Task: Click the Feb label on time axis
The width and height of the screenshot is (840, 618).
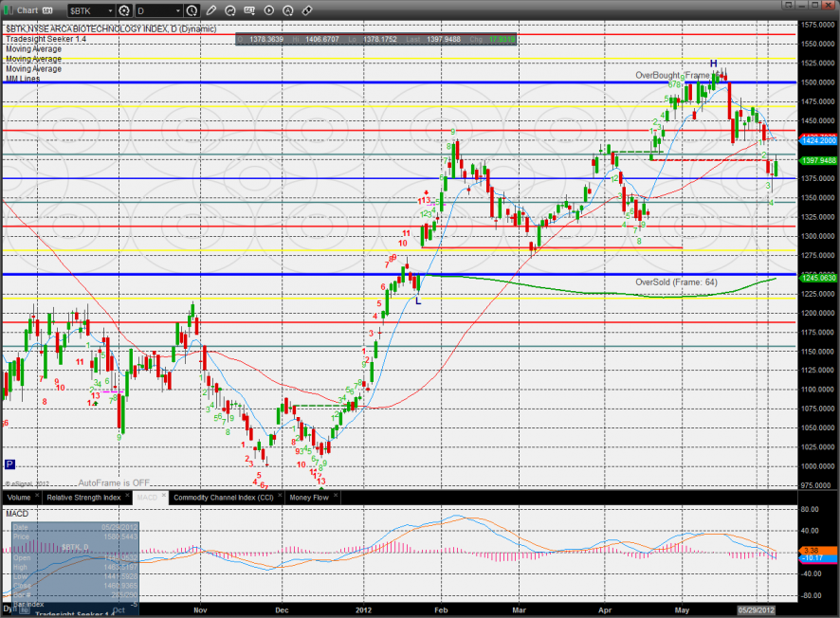Action: (x=441, y=610)
